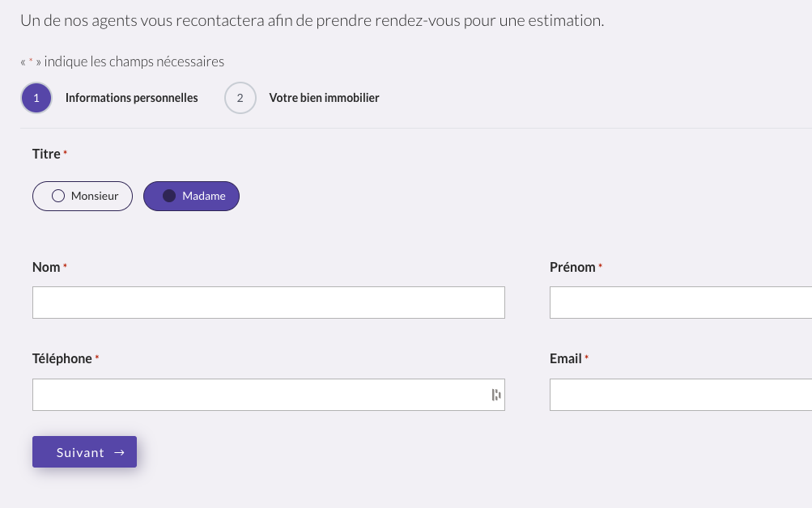
Task: Focus the Email input box
Action: click(x=680, y=395)
